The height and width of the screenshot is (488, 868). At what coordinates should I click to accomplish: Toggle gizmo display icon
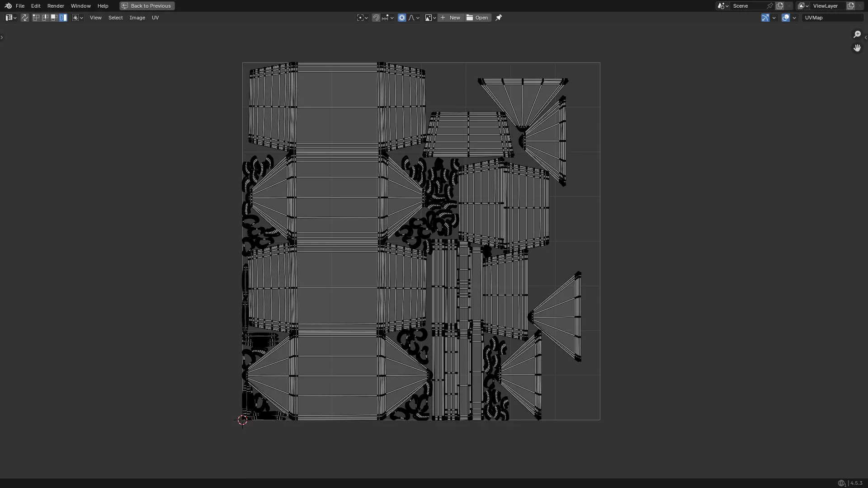(765, 18)
